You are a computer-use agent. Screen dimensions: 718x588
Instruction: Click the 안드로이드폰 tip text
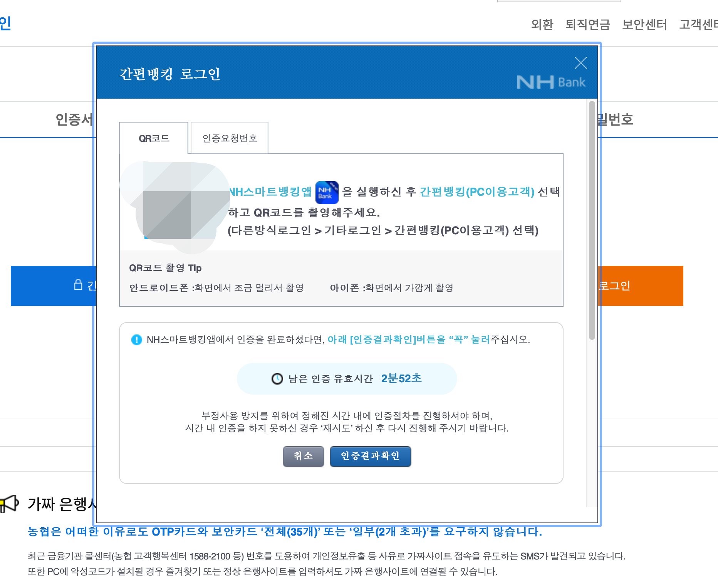(x=216, y=288)
